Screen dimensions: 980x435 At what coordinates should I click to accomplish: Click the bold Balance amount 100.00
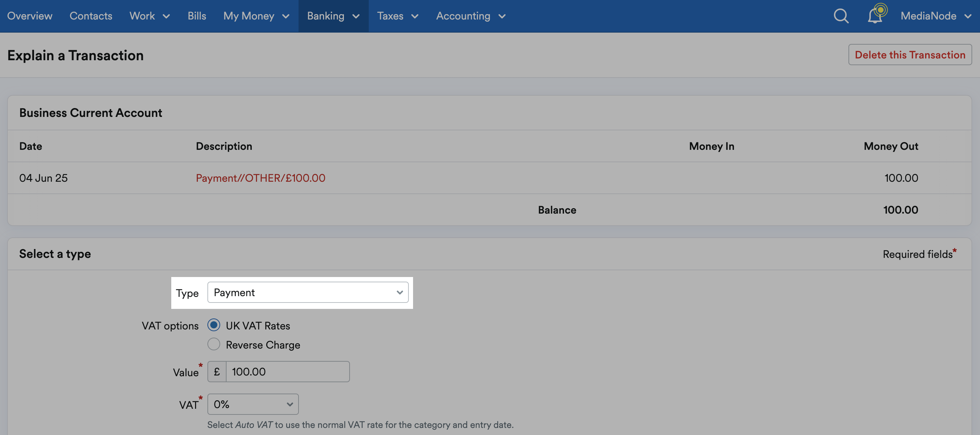click(x=901, y=210)
